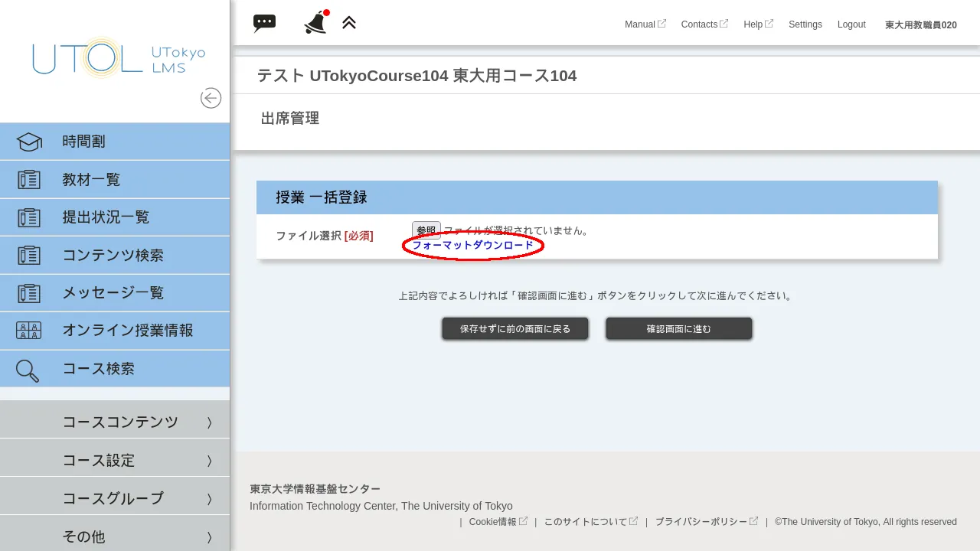Image resolution: width=980 pixels, height=551 pixels.
Task: Select the オンライン授業情報 online class info icon
Action: click(28, 330)
